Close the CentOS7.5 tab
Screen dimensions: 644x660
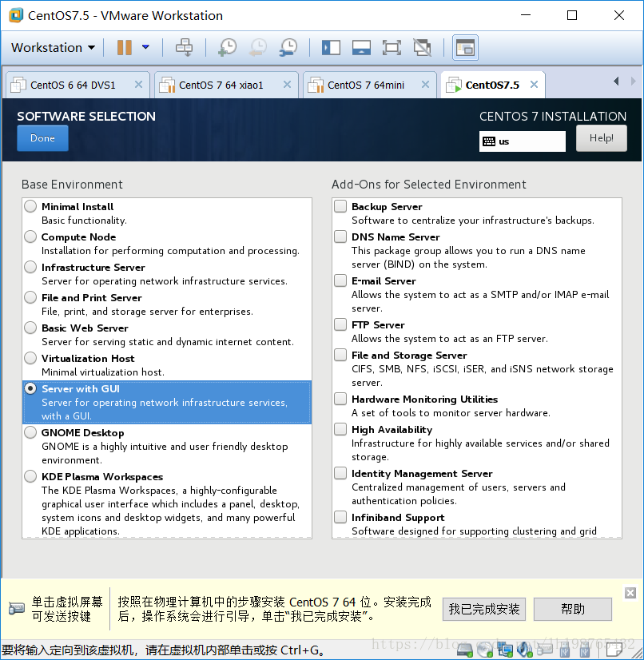(x=535, y=85)
